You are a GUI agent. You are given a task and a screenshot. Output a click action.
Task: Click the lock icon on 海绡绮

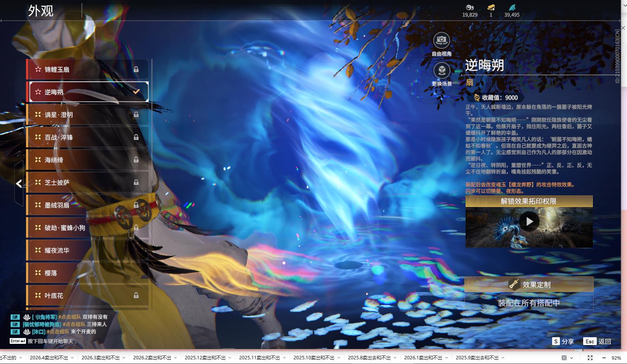(x=136, y=160)
